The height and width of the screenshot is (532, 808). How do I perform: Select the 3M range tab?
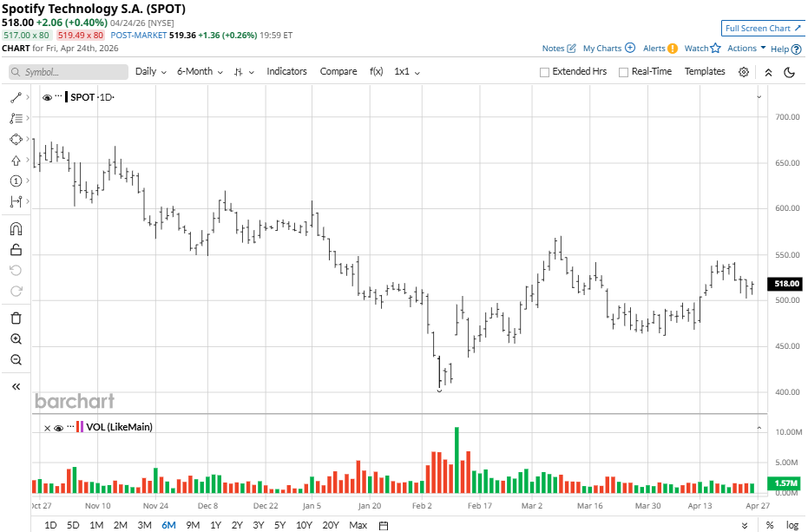click(x=144, y=525)
